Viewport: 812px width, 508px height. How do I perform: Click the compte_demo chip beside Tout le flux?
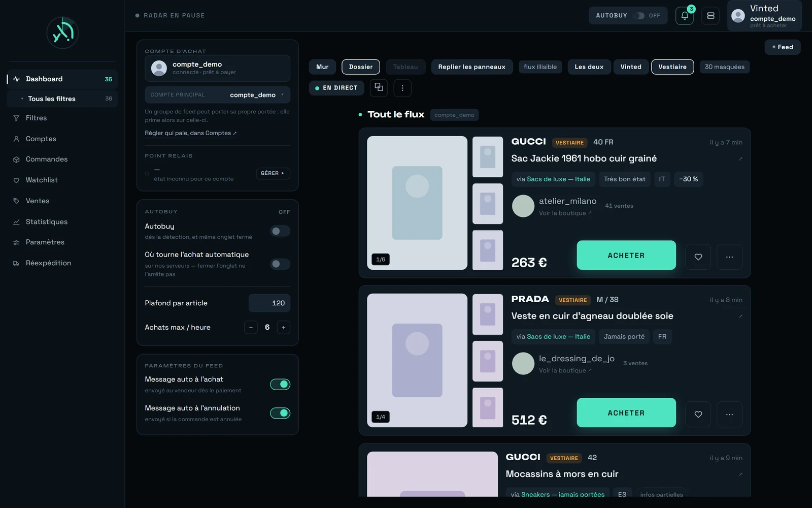coord(454,115)
